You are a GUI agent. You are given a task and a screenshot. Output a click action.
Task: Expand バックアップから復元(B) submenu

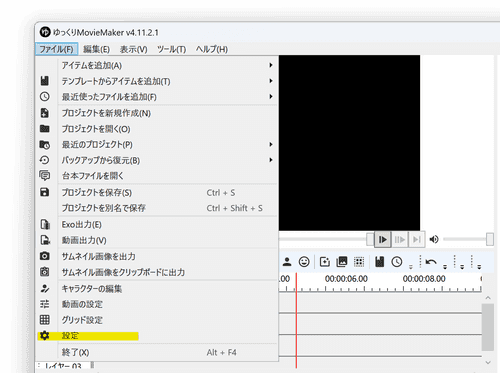pos(157,160)
